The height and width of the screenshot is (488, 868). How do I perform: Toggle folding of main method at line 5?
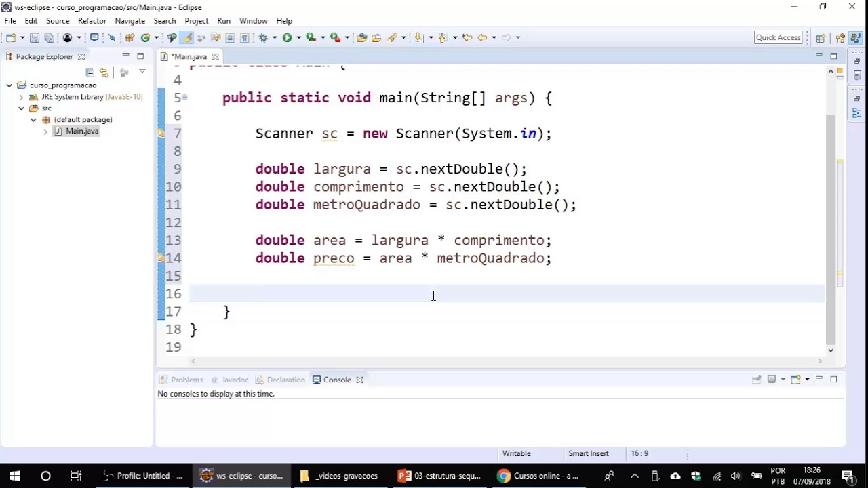[x=184, y=98]
